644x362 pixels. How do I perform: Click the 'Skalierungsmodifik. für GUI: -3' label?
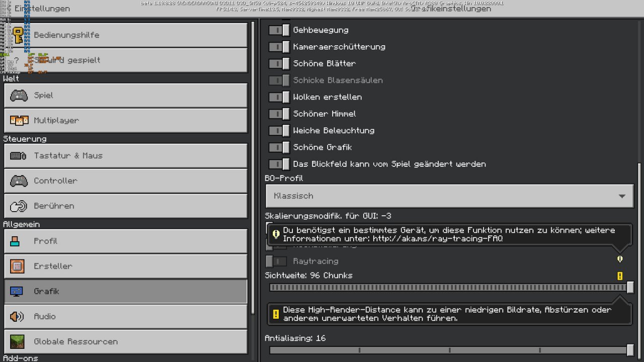coord(328,216)
